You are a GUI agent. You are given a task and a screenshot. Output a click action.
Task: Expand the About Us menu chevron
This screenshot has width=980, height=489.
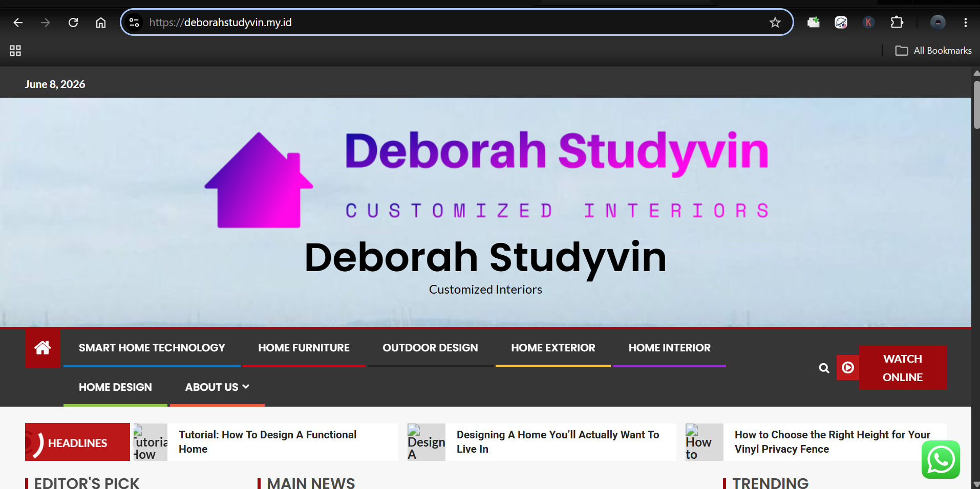tap(246, 387)
